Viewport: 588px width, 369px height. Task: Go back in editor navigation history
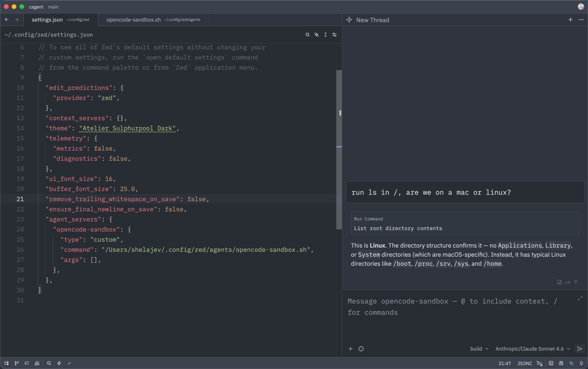(x=7, y=20)
